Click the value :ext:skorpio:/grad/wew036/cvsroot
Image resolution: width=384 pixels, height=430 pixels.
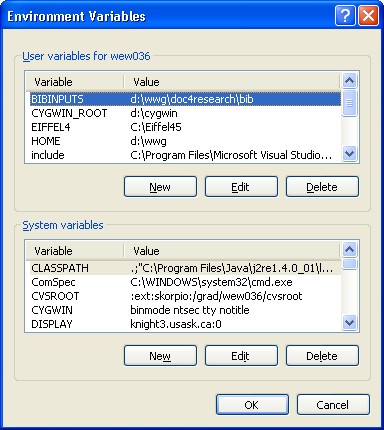(216, 296)
